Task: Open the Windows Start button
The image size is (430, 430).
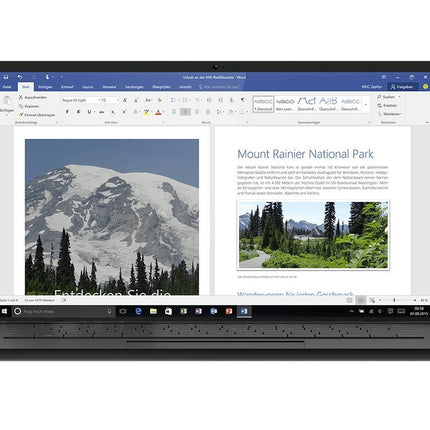Action: point(5,311)
